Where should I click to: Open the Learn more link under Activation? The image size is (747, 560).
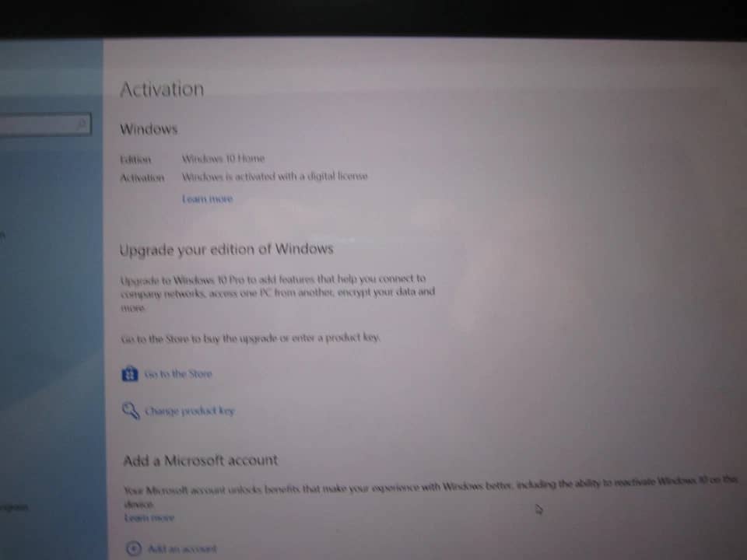click(x=207, y=198)
